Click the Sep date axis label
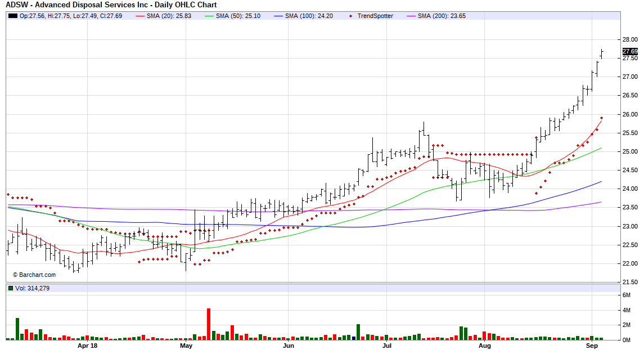This screenshot has width=644, height=363. click(592, 346)
